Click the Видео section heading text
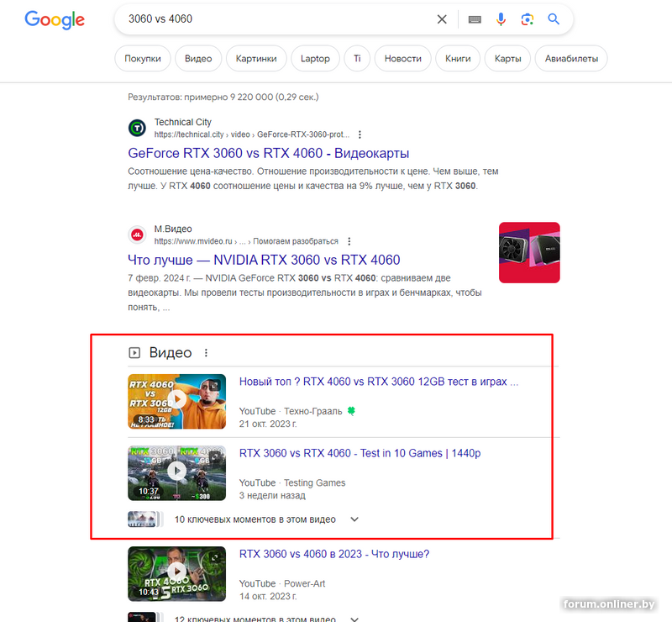The height and width of the screenshot is (622, 672). (171, 353)
